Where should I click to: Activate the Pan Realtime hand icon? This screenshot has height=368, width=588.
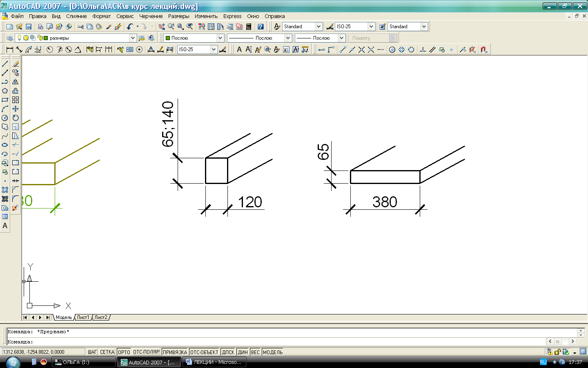[162, 27]
